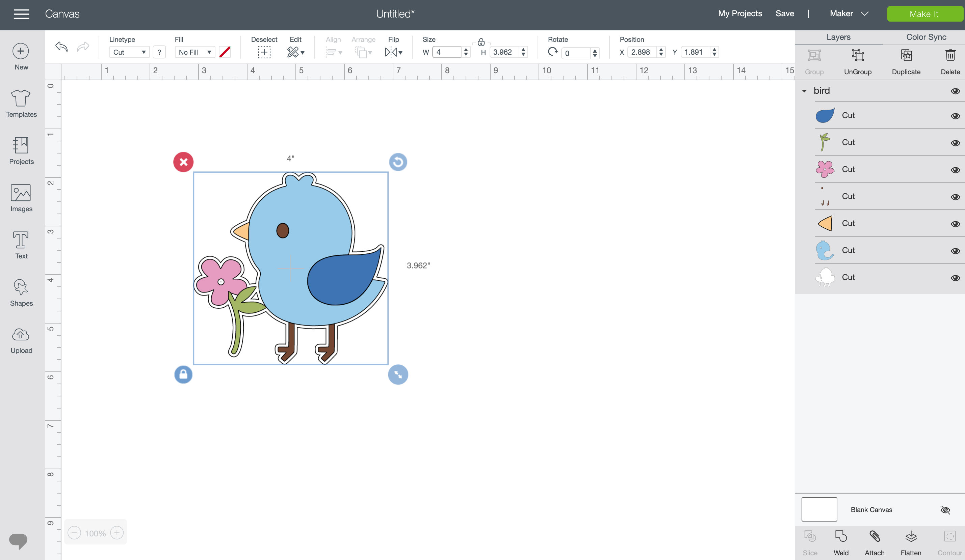Hide the orange beak layer
Image resolution: width=965 pixels, height=560 pixels.
click(955, 224)
